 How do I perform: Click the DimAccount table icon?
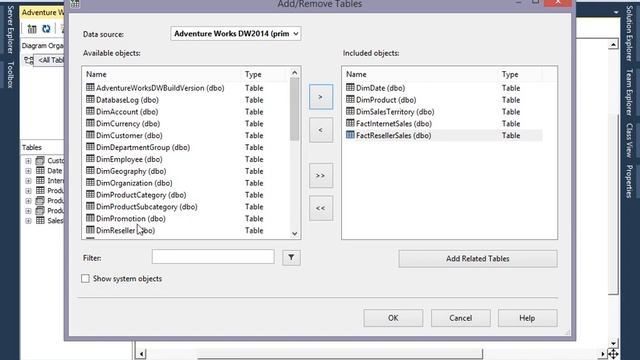click(90, 111)
